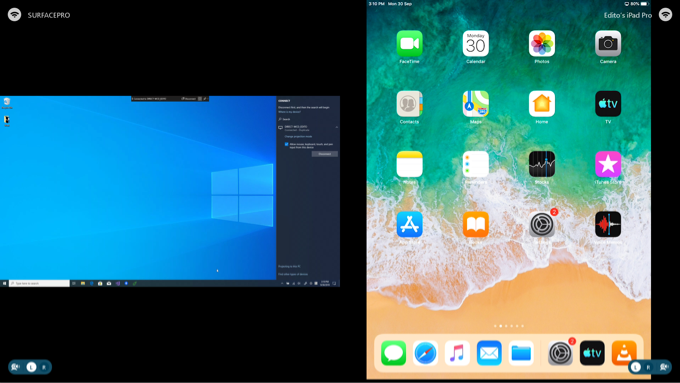Select L audio channel on SurfacePro stream

pyautogui.click(x=31, y=367)
